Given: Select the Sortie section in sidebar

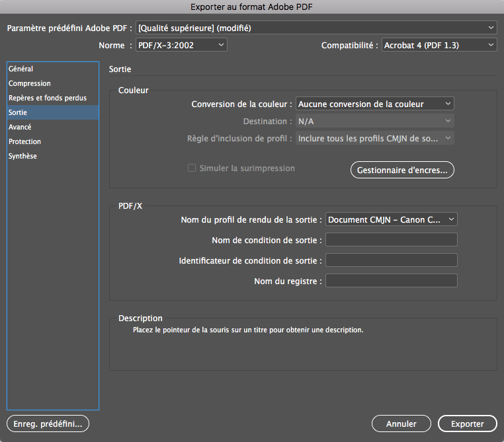Looking at the screenshot, I should (x=19, y=112).
